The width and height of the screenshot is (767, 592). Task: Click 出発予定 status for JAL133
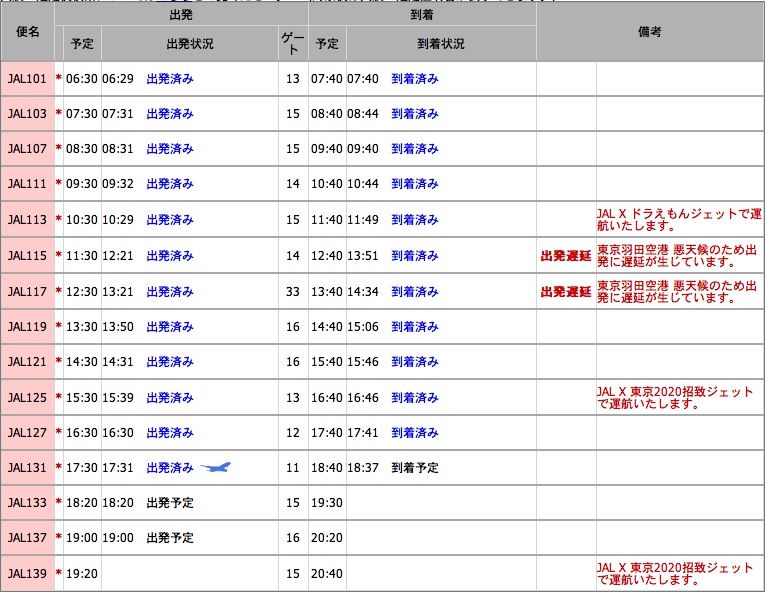click(170, 503)
